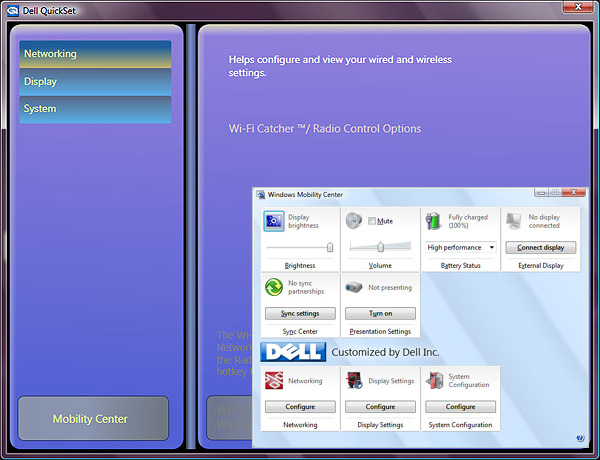Click Configure under System Configuration
The width and height of the screenshot is (600, 460).
point(460,407)
